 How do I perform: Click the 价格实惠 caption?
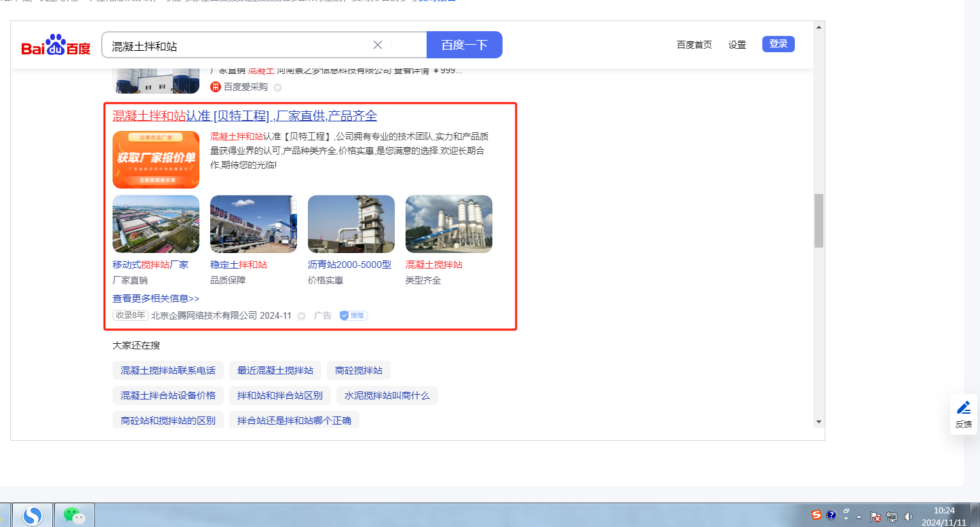[326, 280]
